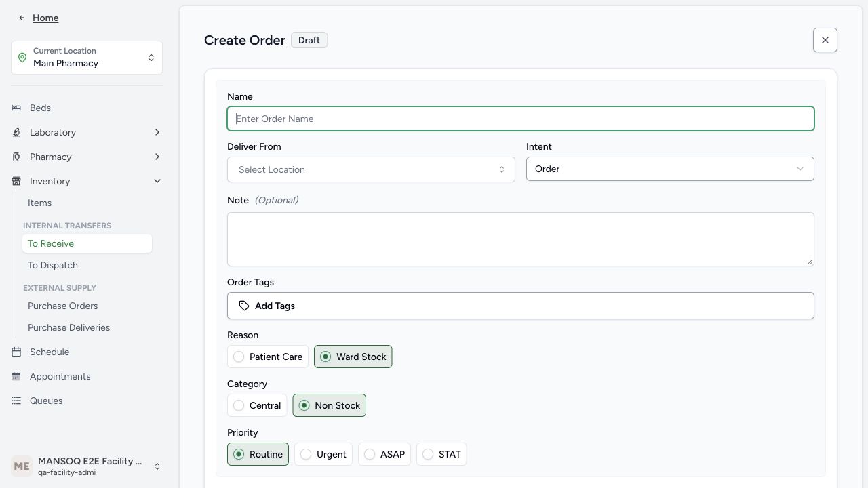Expand the Laboratory submenu chevron

(x=157, y=132)
